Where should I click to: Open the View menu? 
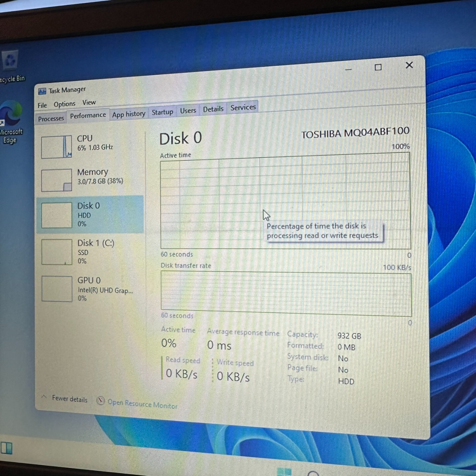89,102
